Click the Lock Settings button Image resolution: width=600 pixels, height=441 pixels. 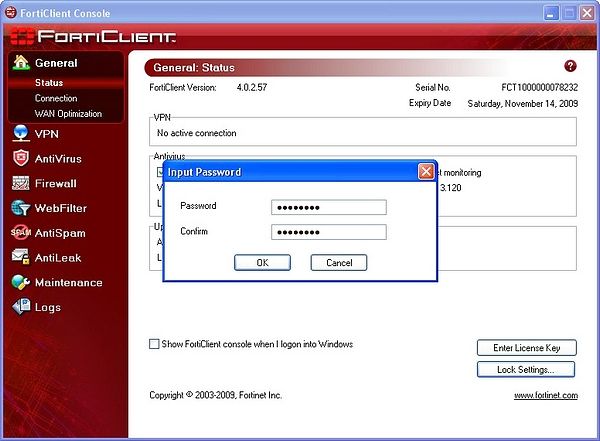[x=526, y=369]
